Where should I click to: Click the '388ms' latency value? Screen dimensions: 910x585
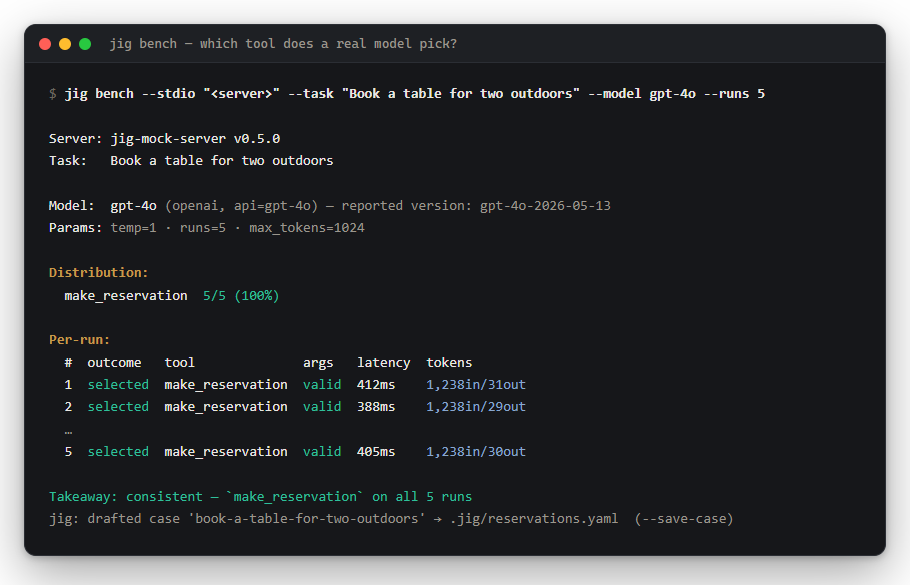click(376, 407)
